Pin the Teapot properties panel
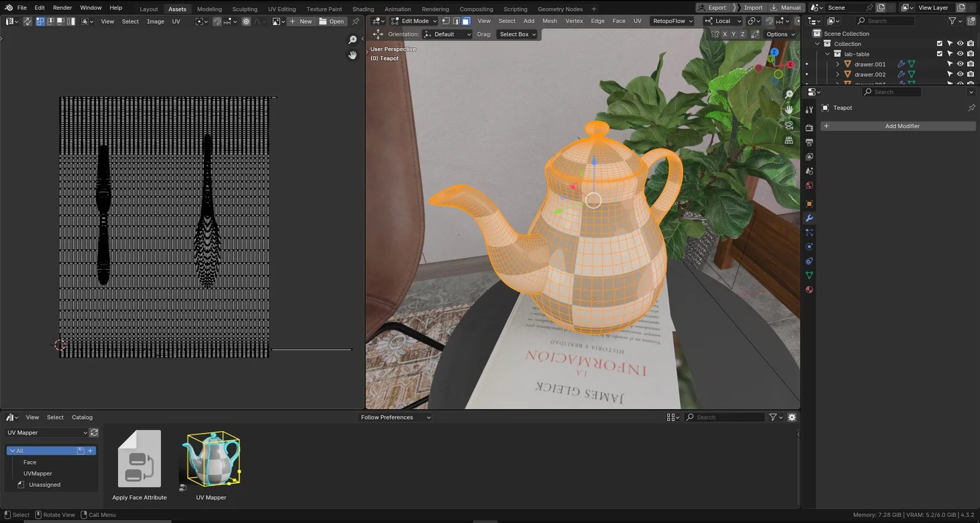The image size is (980, 523). [971, 108]
